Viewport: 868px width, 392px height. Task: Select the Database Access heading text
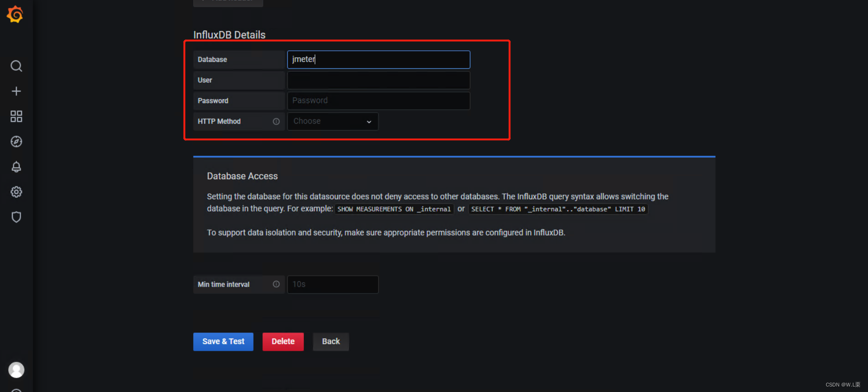point(242,176)
